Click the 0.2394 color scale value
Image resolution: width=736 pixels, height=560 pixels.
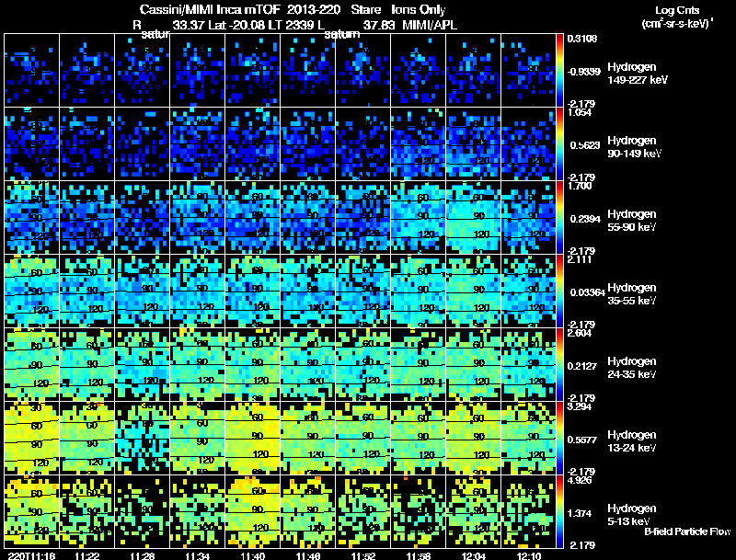pos(585,219)
